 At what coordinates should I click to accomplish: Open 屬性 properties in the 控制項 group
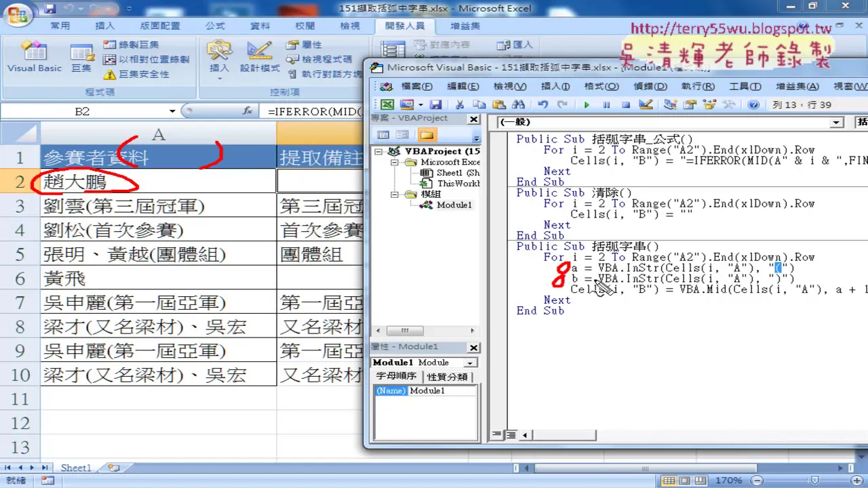pos(304,44)
